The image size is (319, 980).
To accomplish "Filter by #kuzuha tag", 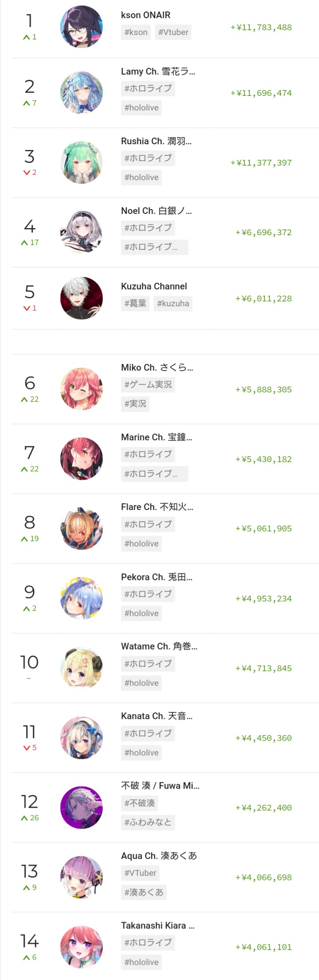I will (x=173, y=303).
